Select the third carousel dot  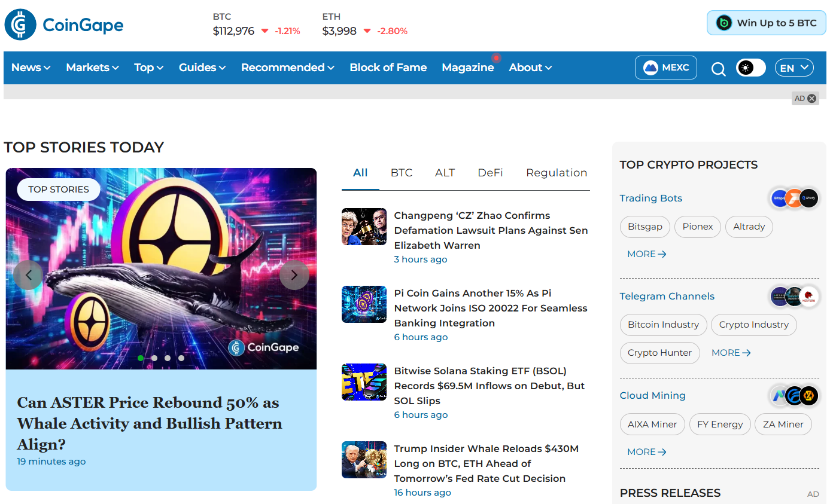pos(168,358)
